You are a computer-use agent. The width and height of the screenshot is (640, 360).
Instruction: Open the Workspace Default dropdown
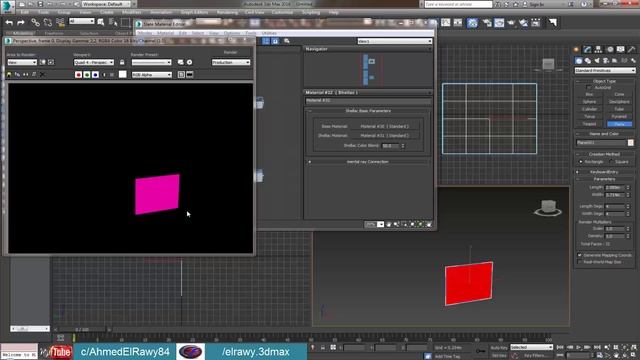[106, 4]
